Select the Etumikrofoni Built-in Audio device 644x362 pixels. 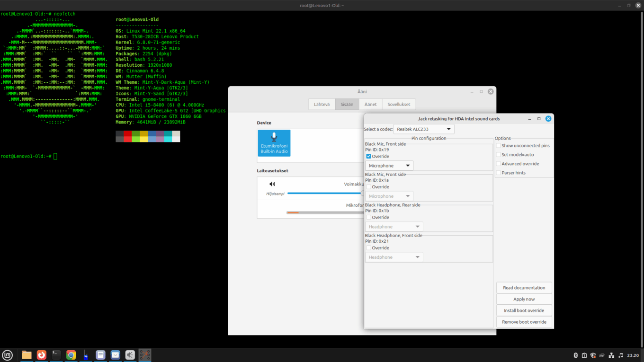pos(274,143)
